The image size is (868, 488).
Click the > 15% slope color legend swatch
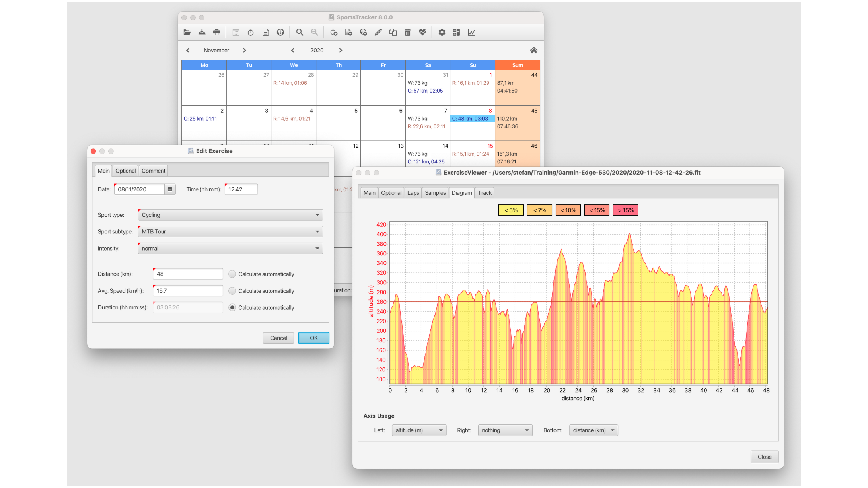626,210
